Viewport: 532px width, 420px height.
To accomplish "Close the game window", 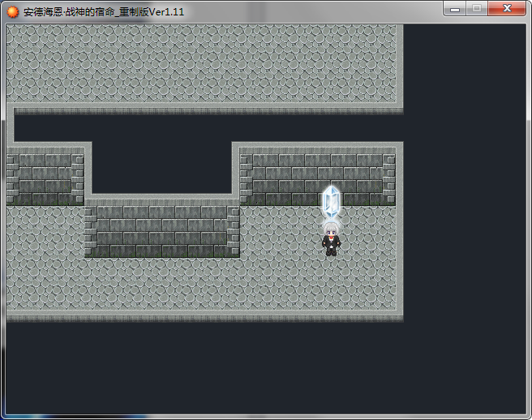I will tap(507, 8).
